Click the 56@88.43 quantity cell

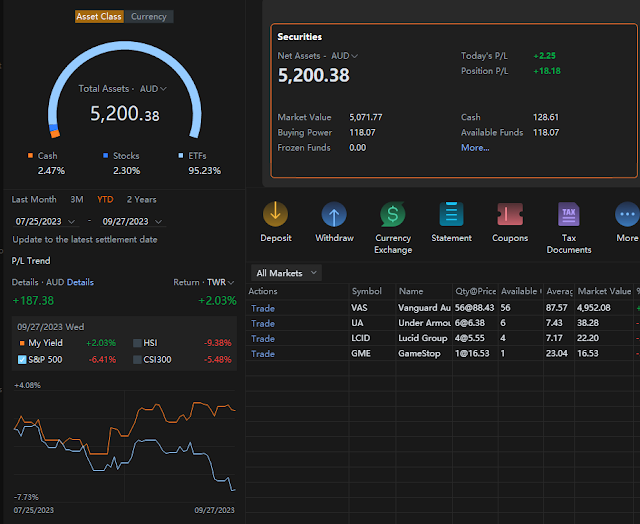[474, 308]
